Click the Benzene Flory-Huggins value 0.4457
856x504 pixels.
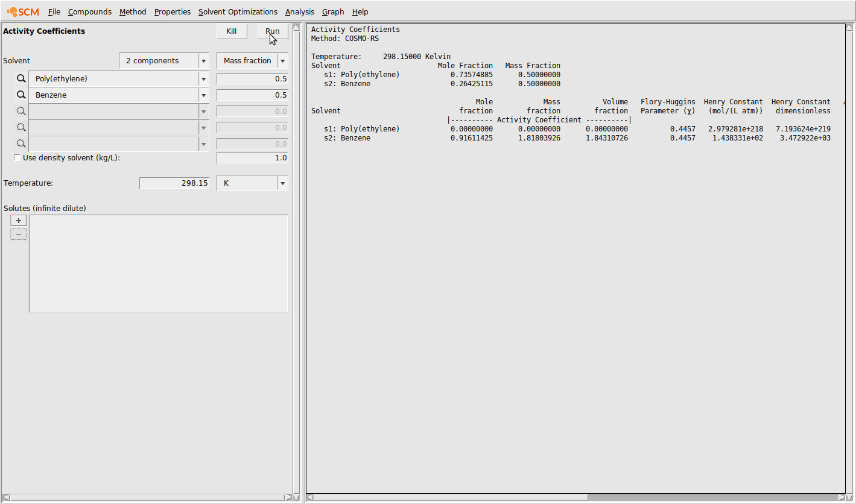[683, 138]
